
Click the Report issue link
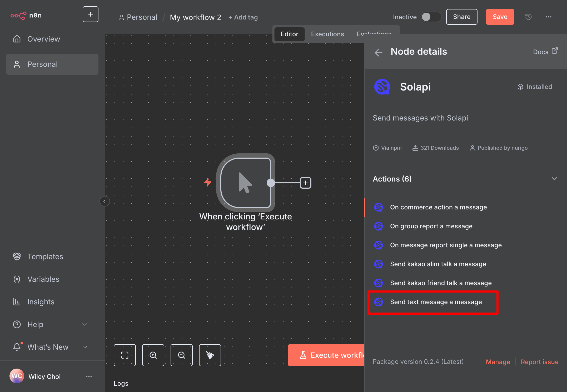click(540, 362)
